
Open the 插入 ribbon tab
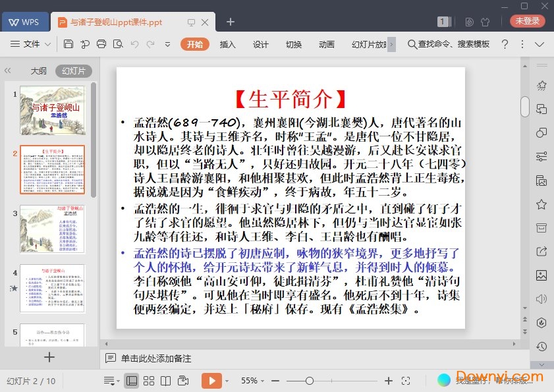[x=227, y=44]
